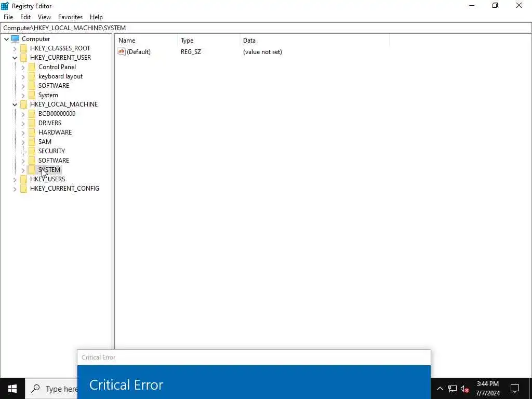Expand the DRIVERS key chevron
The image size is (532, 399).
click(23, 123)
